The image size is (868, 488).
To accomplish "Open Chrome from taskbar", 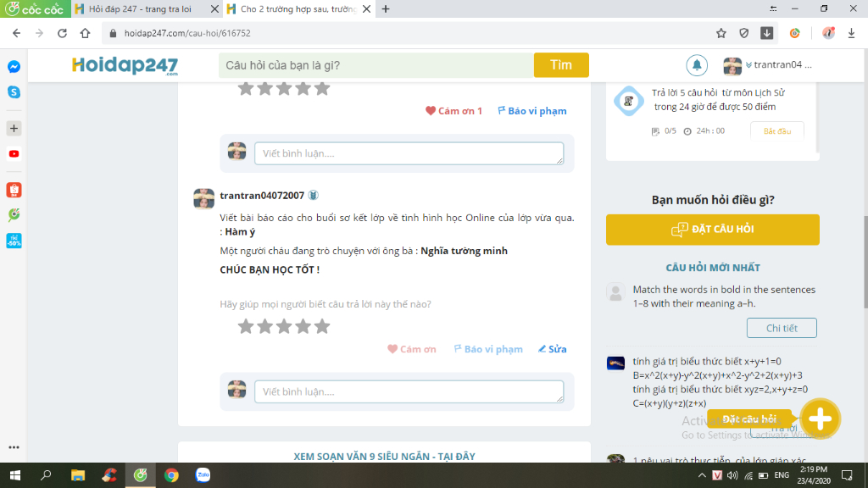I will (x=171, y=475).
